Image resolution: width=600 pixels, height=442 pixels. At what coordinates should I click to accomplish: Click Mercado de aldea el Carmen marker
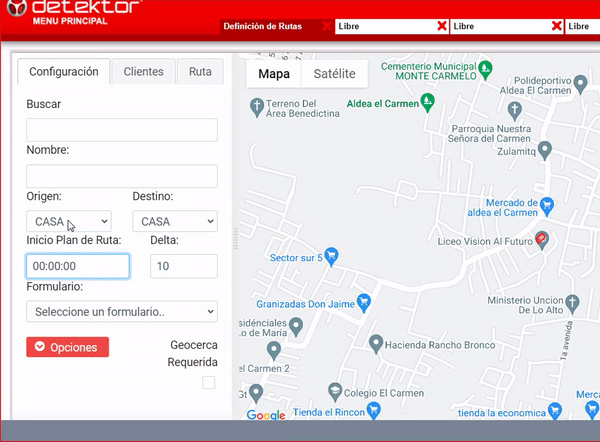(x=547, y=206)
